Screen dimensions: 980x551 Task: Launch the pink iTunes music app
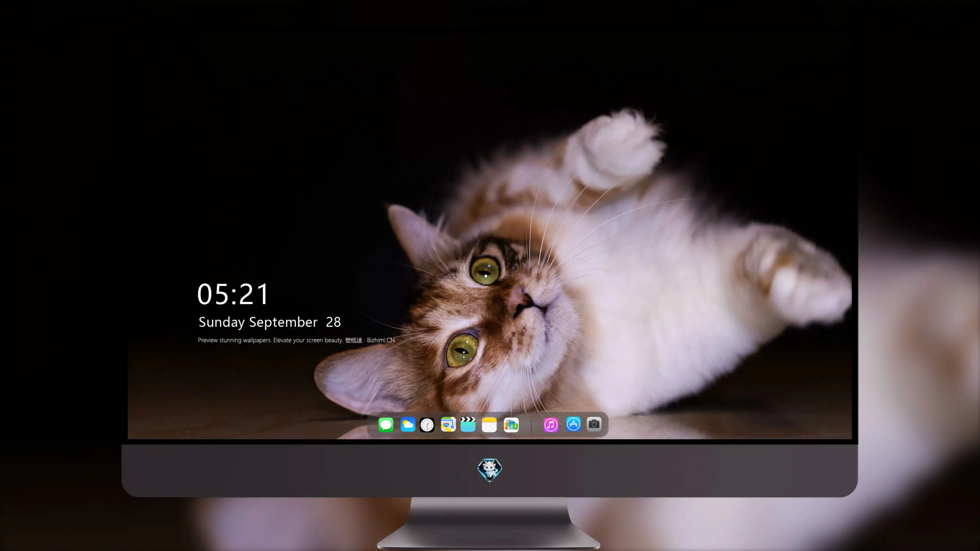point(551,425)
